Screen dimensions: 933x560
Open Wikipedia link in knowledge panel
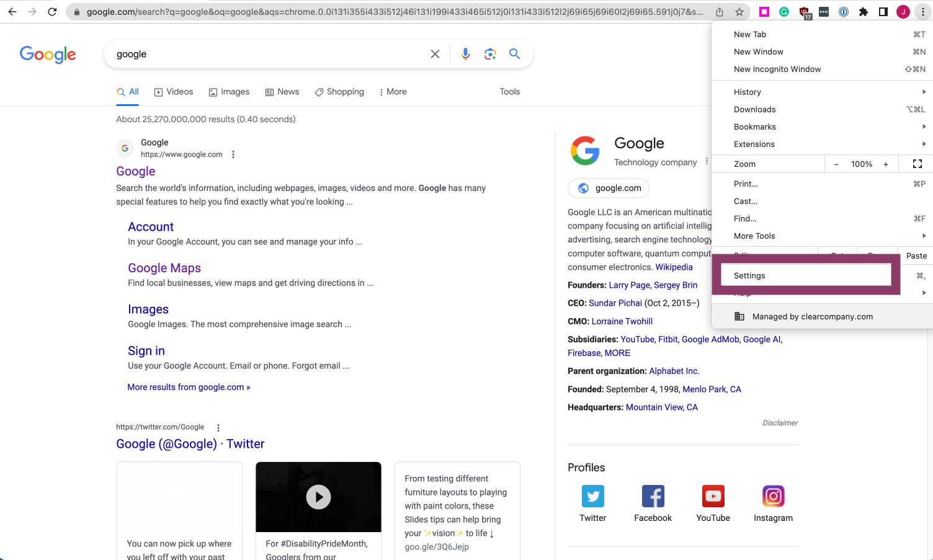pos(674,267)
